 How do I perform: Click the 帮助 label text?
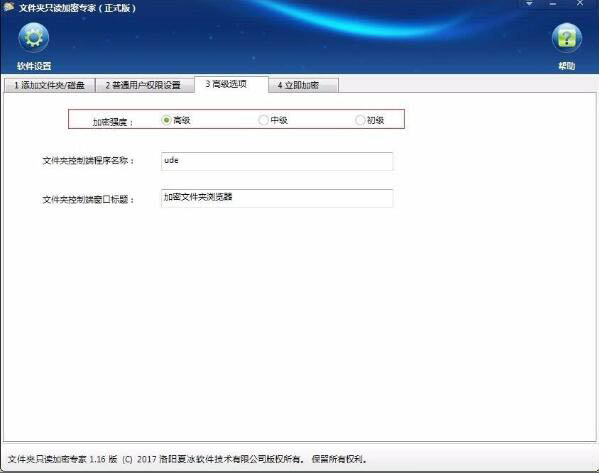coord(567,66)
